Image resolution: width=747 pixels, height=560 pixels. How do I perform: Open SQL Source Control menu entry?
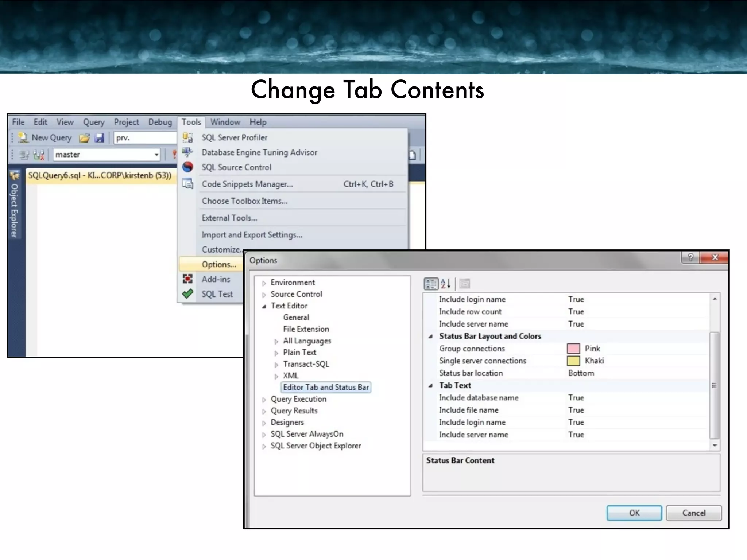(x=236, y=167)
